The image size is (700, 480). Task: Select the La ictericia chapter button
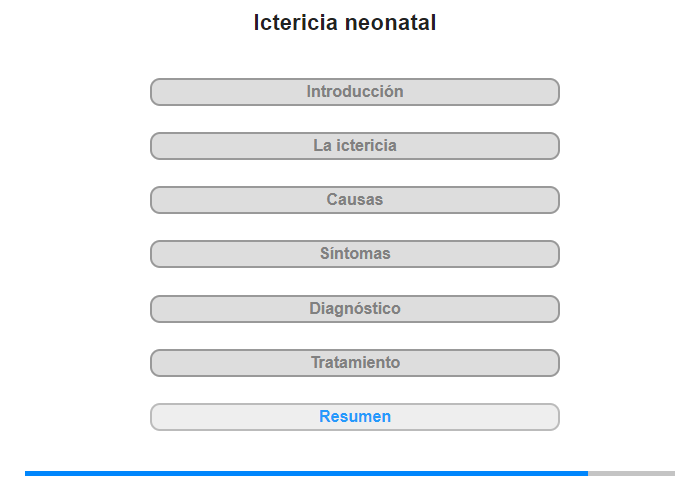coord(354,146)
